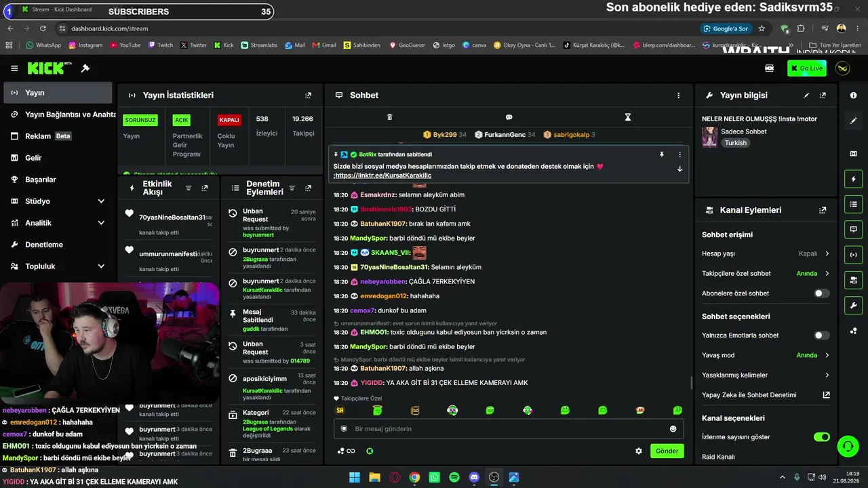Viewport: 868px width, 488px height.
Task: Click Byk299 in the top gifters row
Action: (444, 135)
